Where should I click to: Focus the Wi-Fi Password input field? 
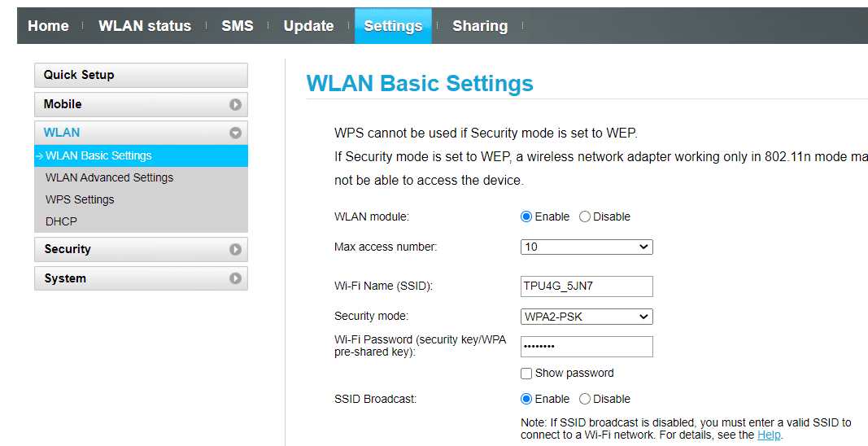click(587, 347)
